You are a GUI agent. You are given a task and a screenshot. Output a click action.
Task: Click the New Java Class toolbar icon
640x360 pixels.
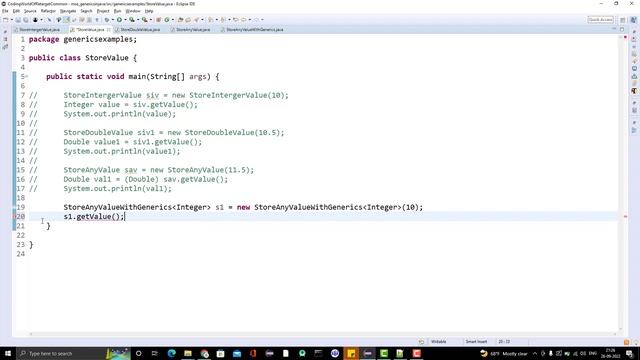click(167, 20)
